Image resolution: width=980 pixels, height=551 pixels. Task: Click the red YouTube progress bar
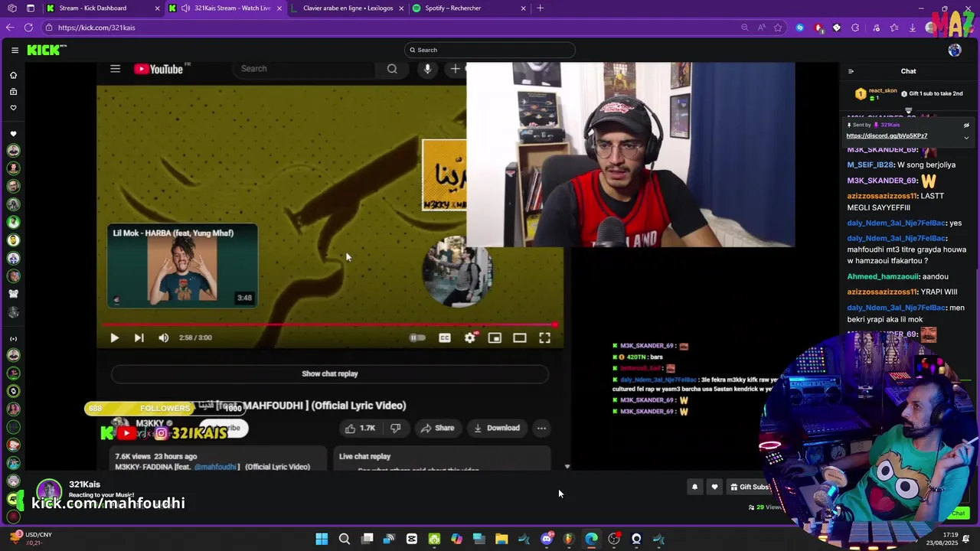click(330, 324)
